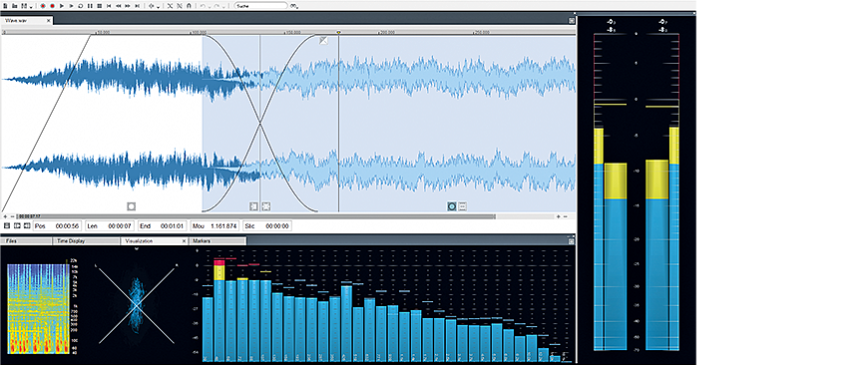Viewport: 868px width, 365px height.
Task: Toggle the snap magnet icon
Action: [x=189, y=6]
